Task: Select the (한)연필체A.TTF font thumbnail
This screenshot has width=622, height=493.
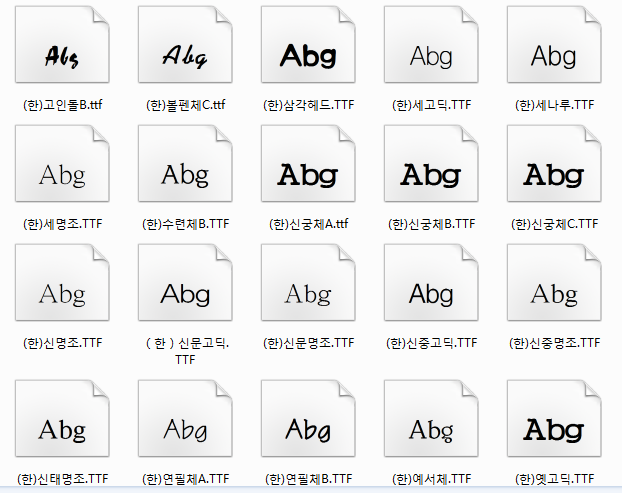Action: pyautogui.click(x=185, y=418)
